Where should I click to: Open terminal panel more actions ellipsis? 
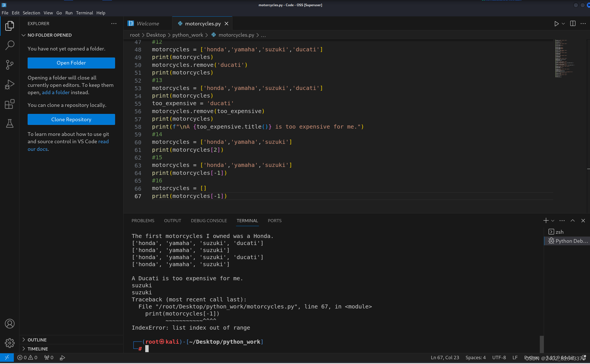pyautogui.click(x=562, y=220)
